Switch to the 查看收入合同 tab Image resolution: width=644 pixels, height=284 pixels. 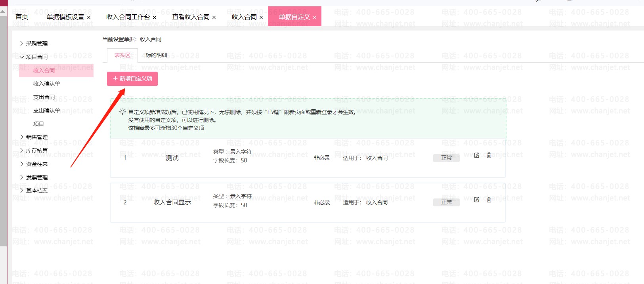[191, 17]
